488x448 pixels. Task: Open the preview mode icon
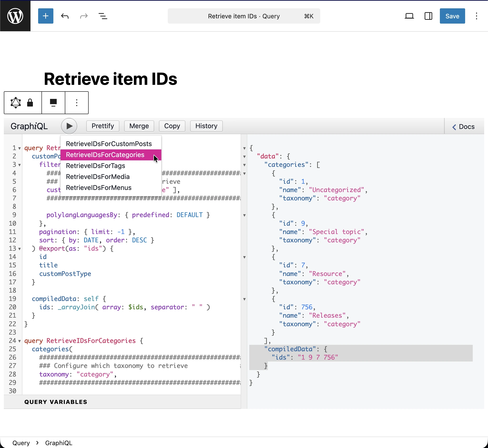pyautogui.click(x=409, y=16)
